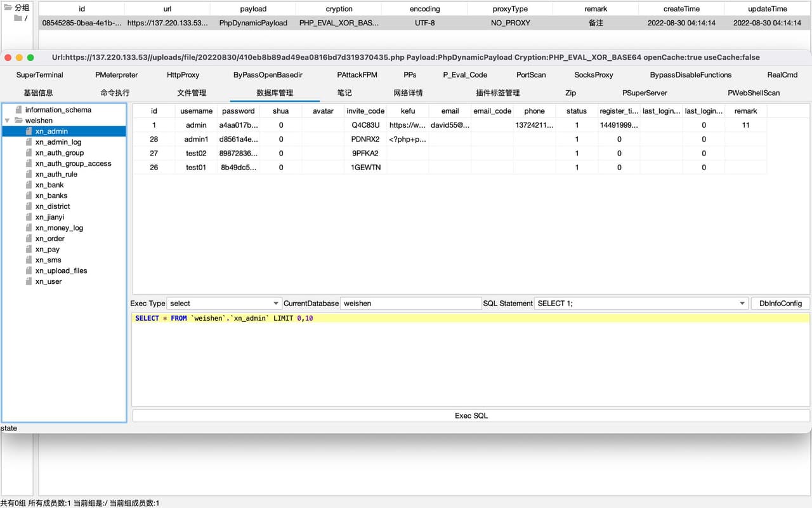812x508 pixels.
Task: Select the xn_order table
Action: [x=50, y=239]
